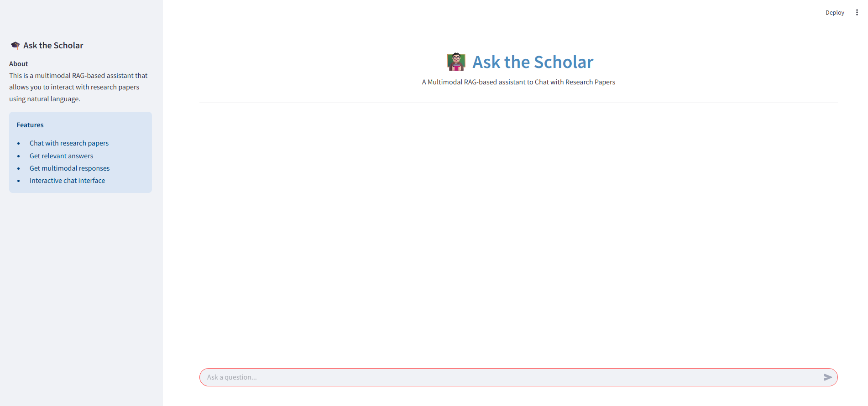Click the About section header

point(18,63)
